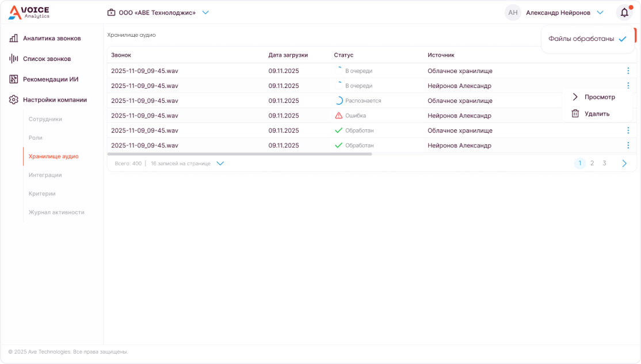Open the Список звонков section
Screen dimensions: 641x364
[47, 59]
